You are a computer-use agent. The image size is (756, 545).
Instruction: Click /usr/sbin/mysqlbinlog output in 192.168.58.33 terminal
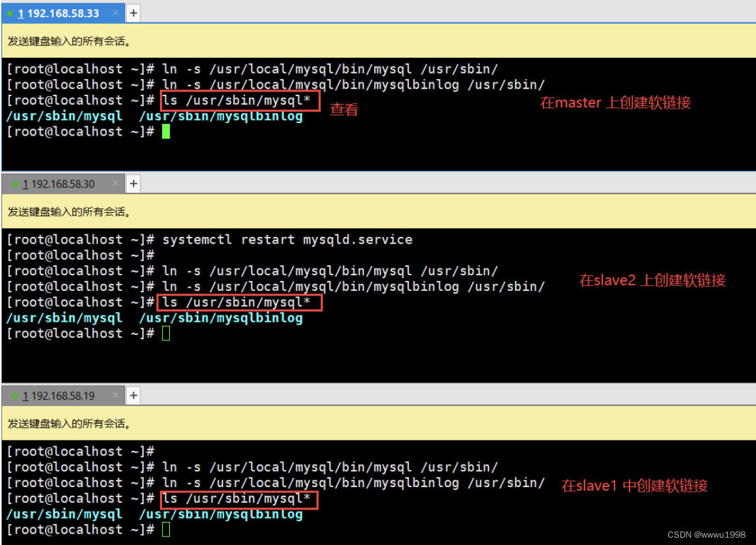221,116
